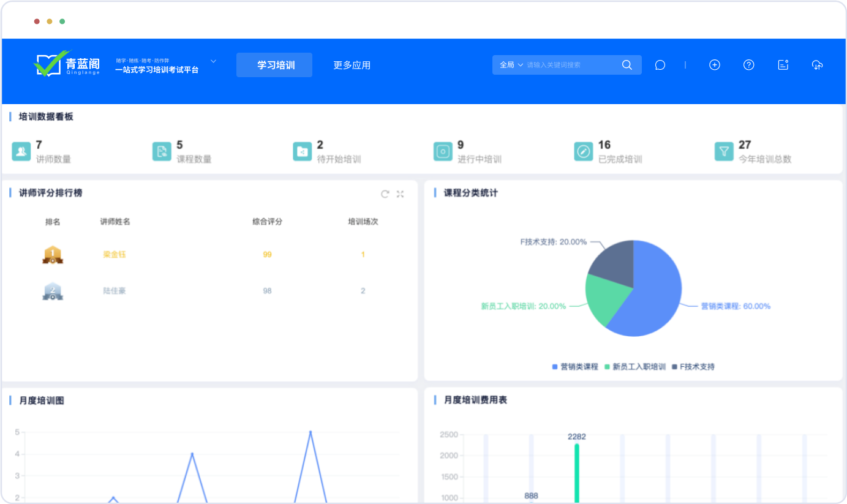Click instructor name 梁金钰
Image resolution: width=847 pixels, height=504 pixels.
tap(115, 254)
